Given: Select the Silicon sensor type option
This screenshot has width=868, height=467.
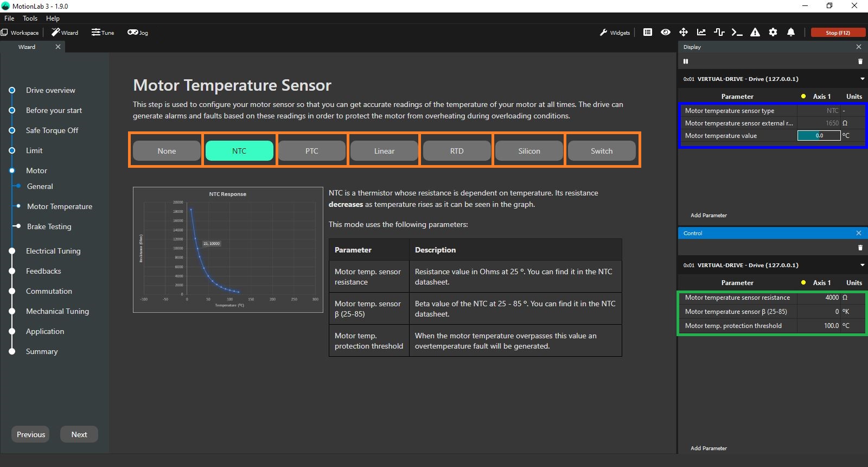Looking at the screenshot, I should coord(529,151).
